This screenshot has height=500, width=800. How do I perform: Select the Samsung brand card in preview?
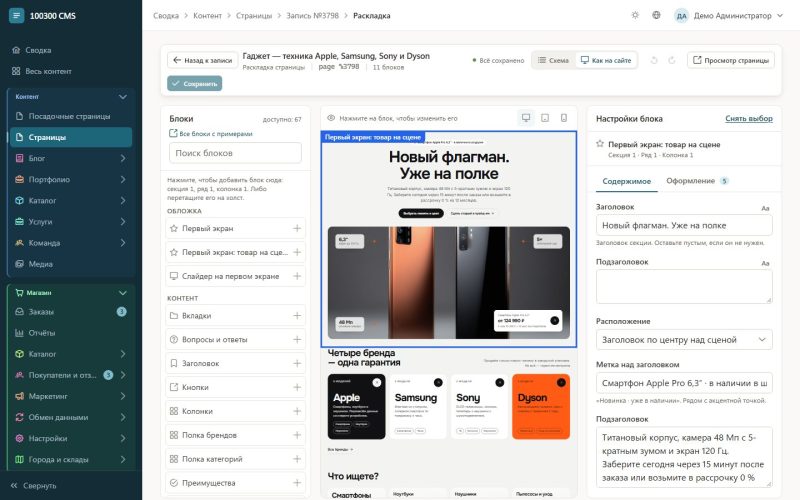click(418, 407)
